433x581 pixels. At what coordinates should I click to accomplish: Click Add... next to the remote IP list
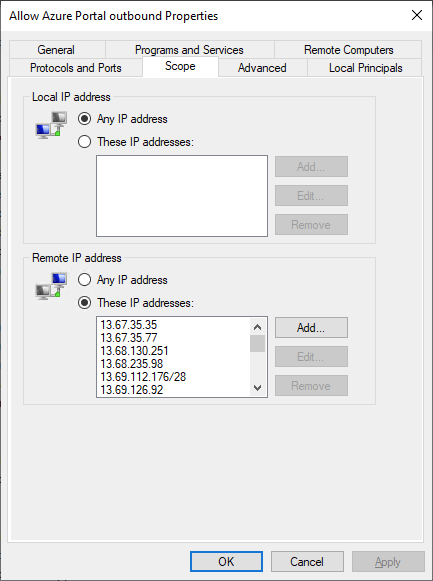(311, 328)
